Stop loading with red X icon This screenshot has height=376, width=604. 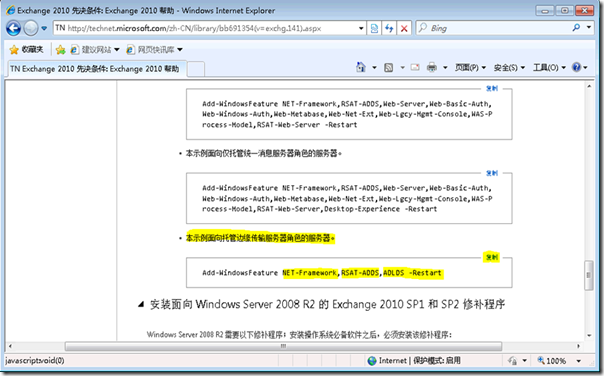pyautogui.click(x=404, y=28)
